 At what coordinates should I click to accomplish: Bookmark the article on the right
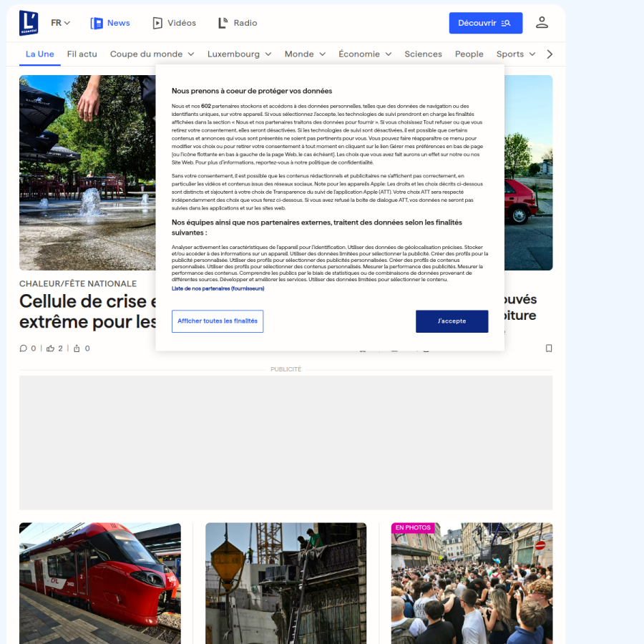point(549,348)
